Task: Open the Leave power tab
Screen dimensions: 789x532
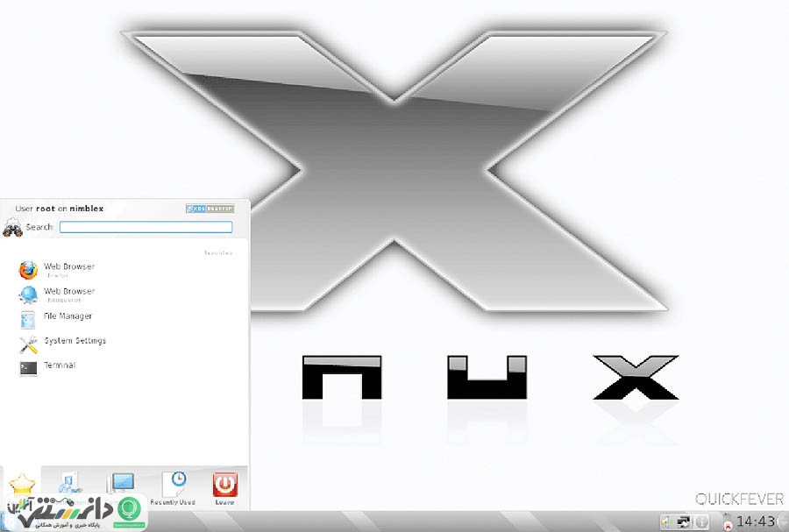Action: [225, 488]
